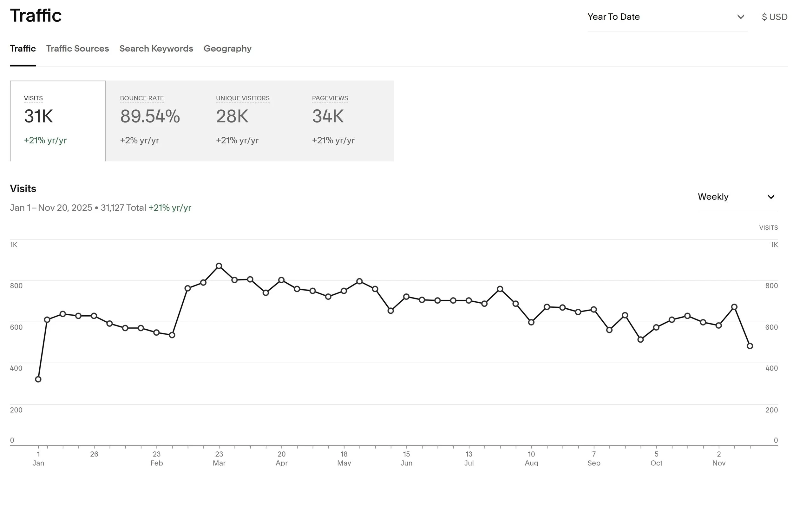This screenshot has height=532, width=793.
Task: Click the $ USD currency label
Action: [774, 17]
